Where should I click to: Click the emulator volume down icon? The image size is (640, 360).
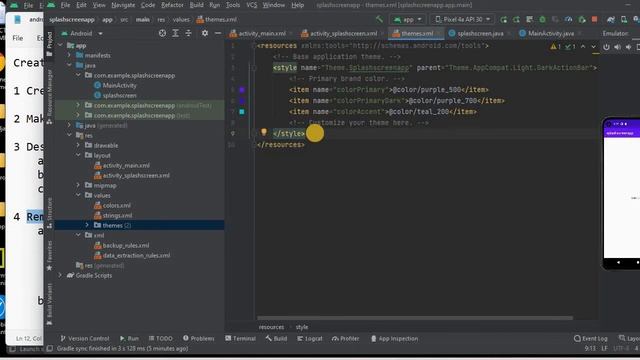click(628, 47)
